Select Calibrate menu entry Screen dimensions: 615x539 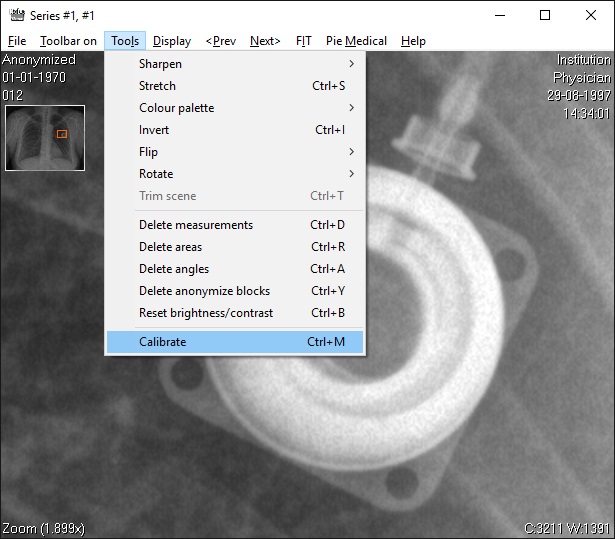point(235,342)
